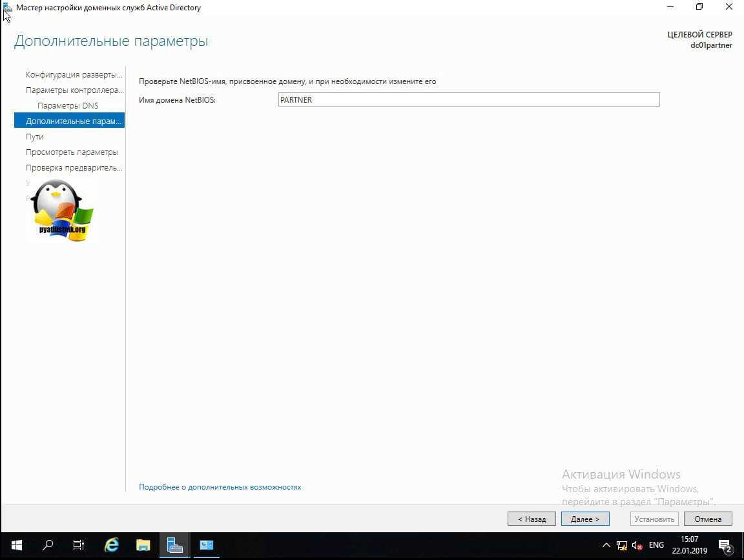Click the Назад button
The width and height of the screenshot is (744, 560).
(532, 519)
